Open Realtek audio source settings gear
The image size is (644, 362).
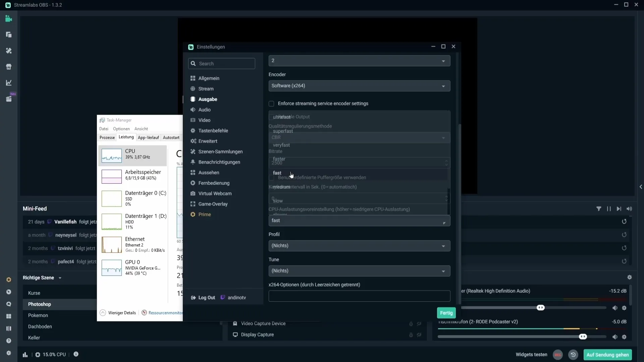click(x=624, y=308)
